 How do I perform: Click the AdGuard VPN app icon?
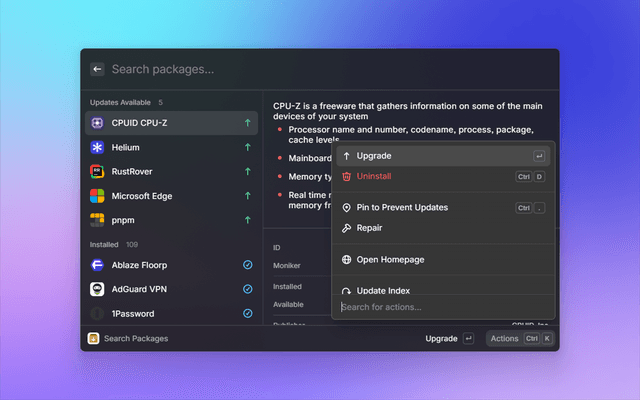[x=97, y=289]
